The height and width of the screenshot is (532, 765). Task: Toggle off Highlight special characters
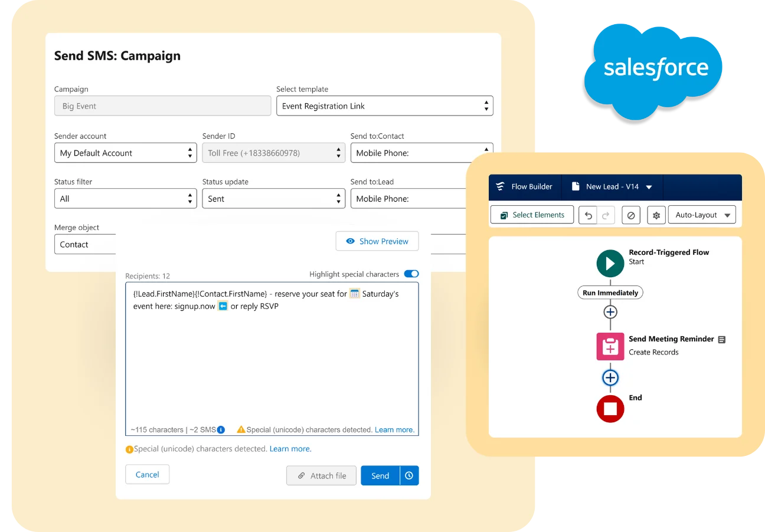pos(410,274)
